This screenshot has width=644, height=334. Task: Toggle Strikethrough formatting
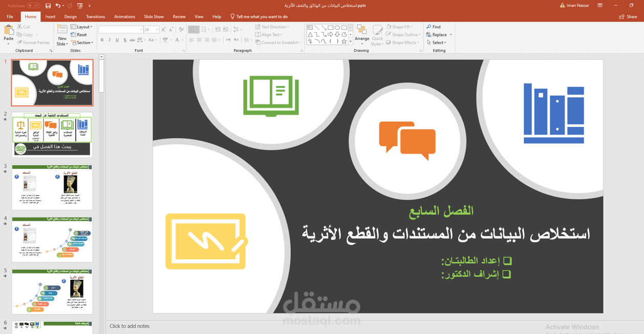(132, 40)
